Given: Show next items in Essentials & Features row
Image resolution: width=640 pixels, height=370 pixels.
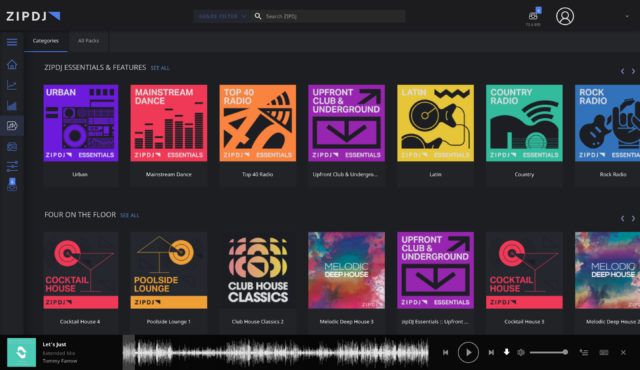Looking at the screenshot, I should pyautogui.click(x=633, y=71).
